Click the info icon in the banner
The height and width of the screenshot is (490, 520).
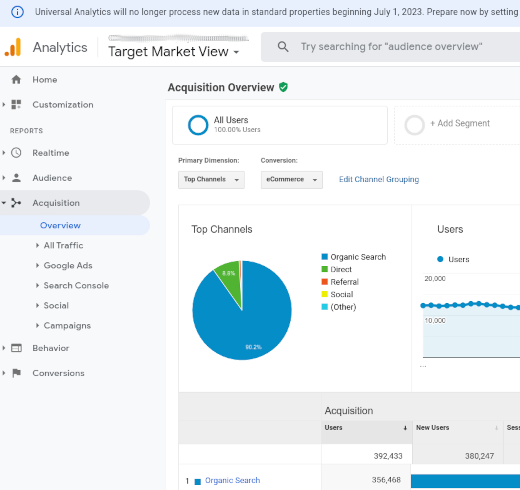[17, 12]
